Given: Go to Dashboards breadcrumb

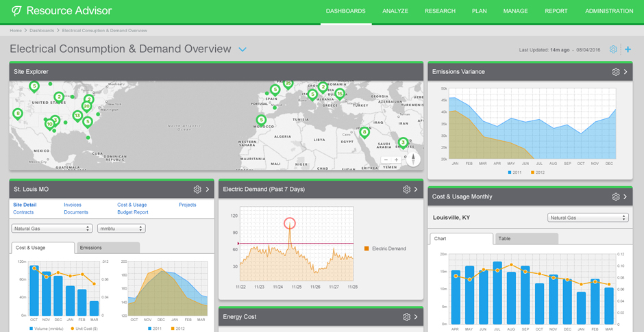Looking at the screenshot, I should pyautogui.click(x=42, y=30).
